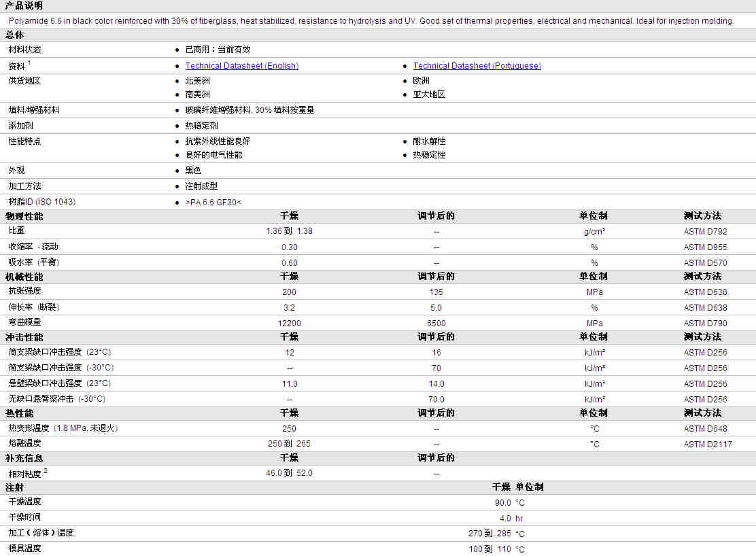Image resolution: width=756 pixels, height=556 pixels.
Task: Click the '热稳定剂' additive value
Action: (201, 125)
